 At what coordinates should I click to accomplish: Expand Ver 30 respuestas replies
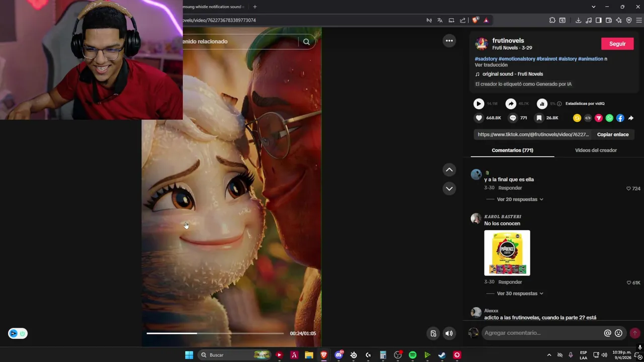tap(520, 294)
